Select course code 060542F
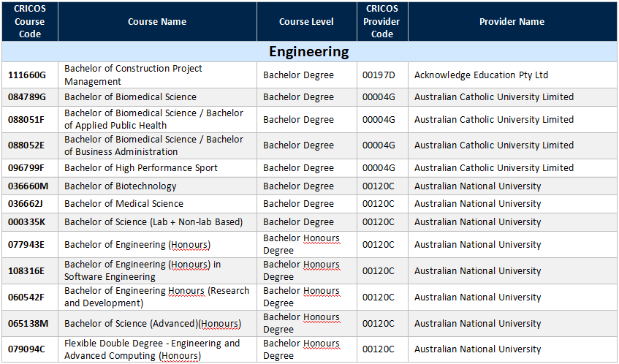Screen dimensions: 619x364 (26, 297)
